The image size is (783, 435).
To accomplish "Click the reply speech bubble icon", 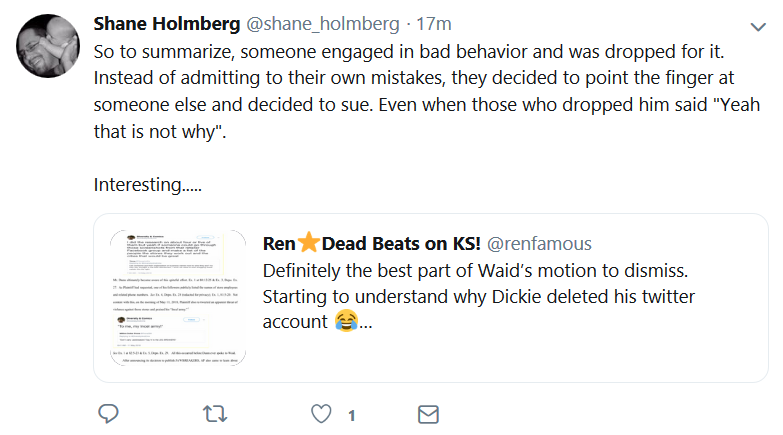I will click(109, 413).
